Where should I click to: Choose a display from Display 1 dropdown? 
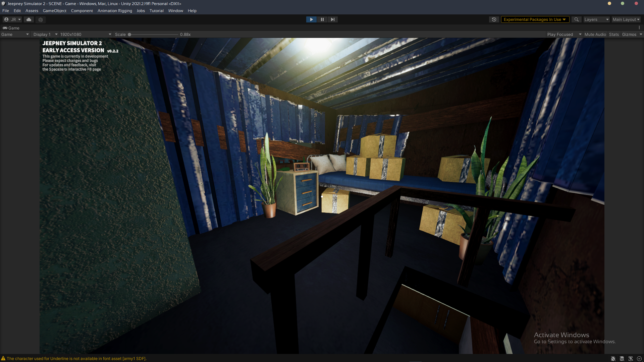pos(45,35)
